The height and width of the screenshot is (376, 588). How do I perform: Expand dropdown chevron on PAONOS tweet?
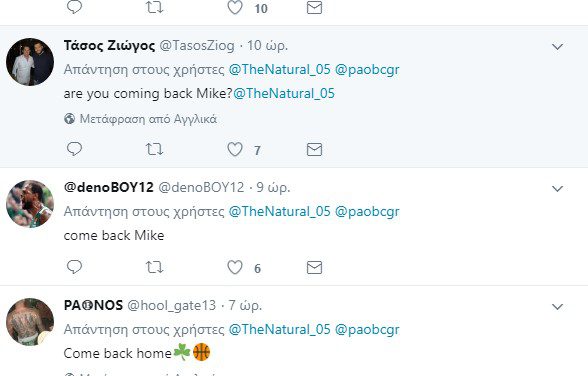(x=558, y=307)
